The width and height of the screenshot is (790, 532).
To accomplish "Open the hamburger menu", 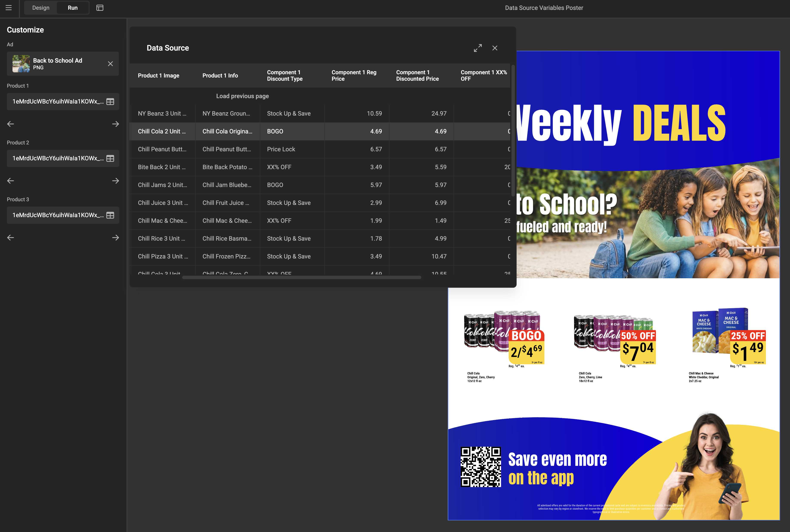I will pyautogui.click(x=9, y=8).
